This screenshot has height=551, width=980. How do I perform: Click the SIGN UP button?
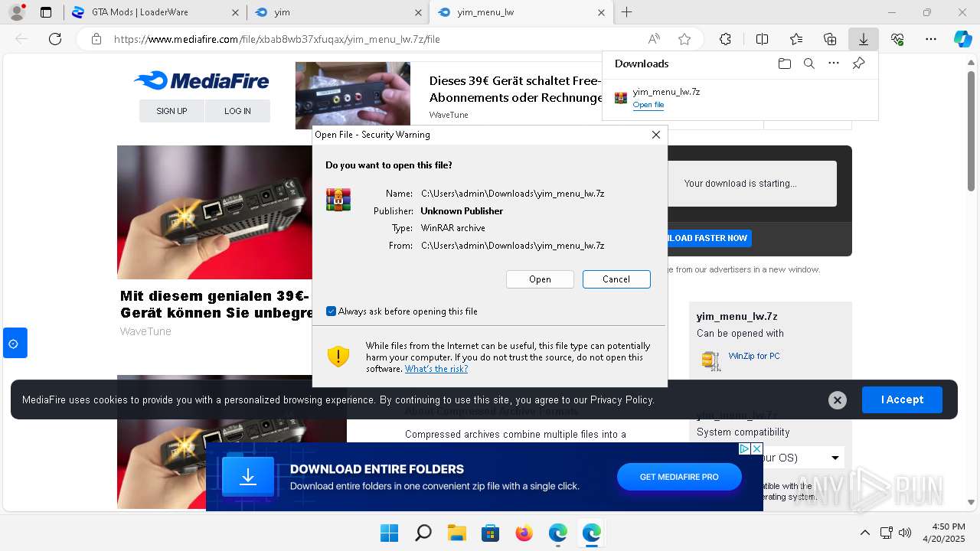(171, 111)
